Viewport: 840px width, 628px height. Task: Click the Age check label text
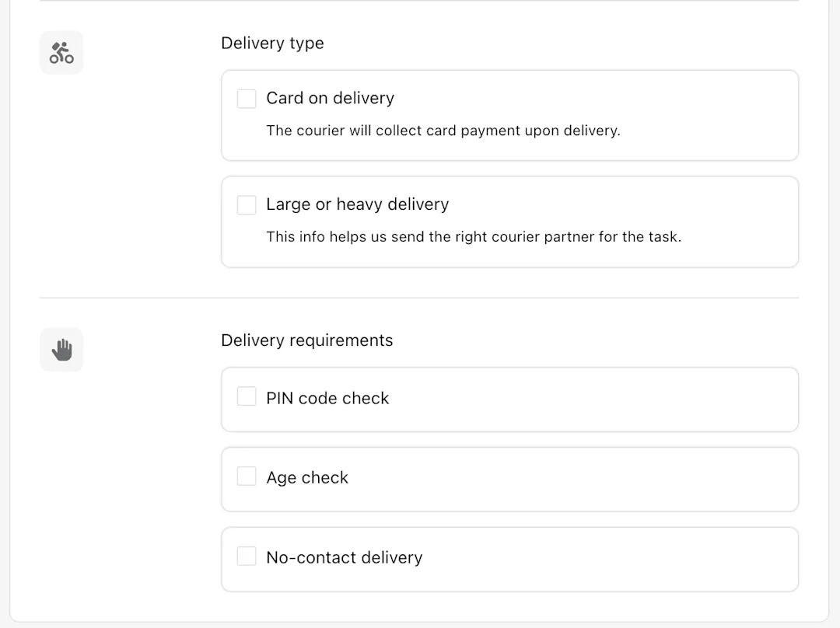coord(307,477)
